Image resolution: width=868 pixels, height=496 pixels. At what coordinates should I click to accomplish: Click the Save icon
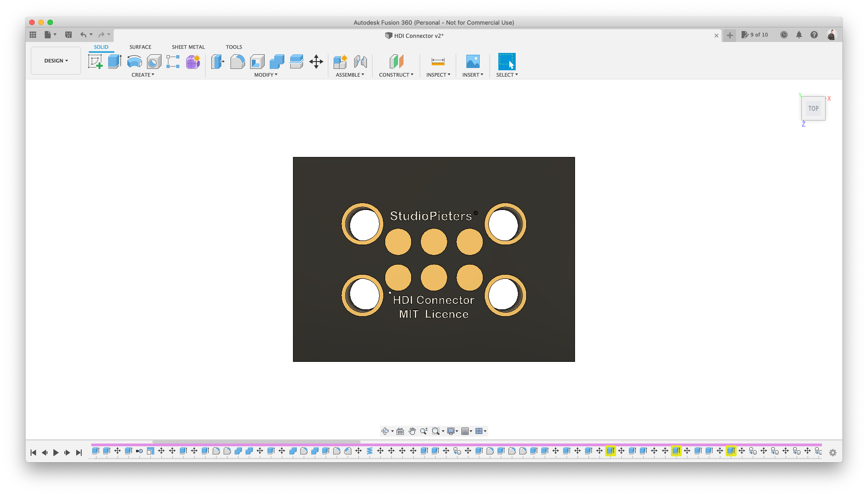68,35
